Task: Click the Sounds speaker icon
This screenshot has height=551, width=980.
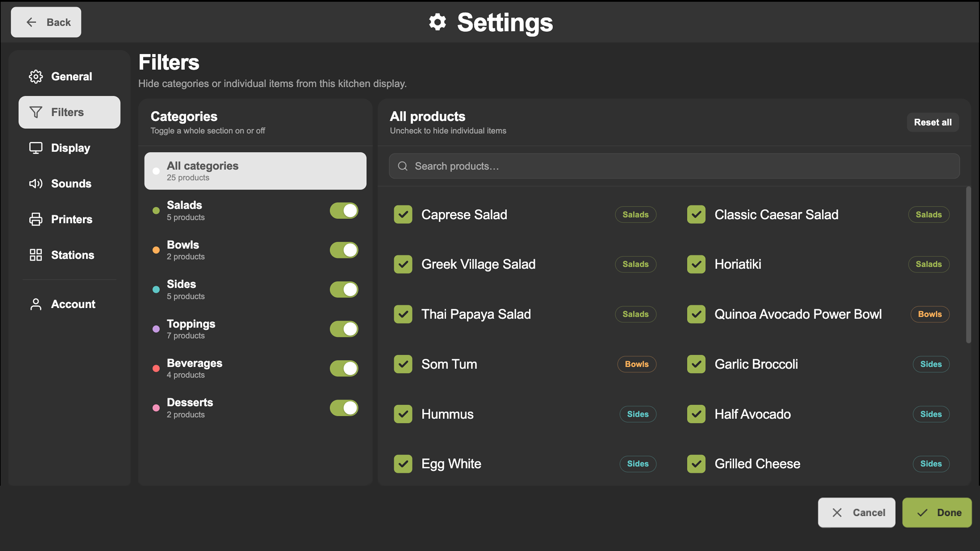Action: [36, 184]
